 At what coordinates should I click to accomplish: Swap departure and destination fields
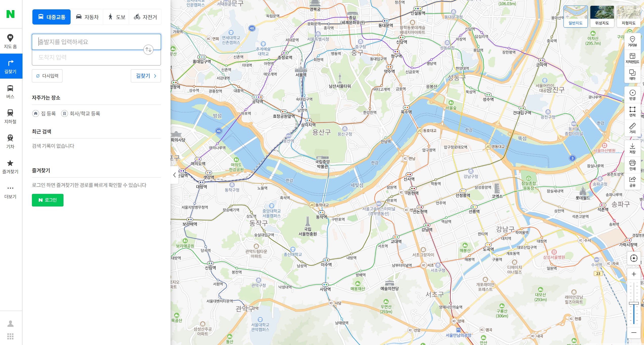coord(148,50)
